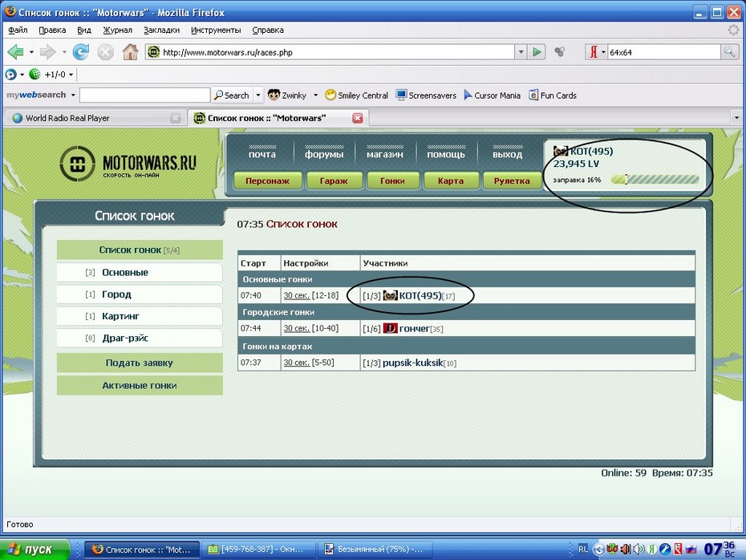Select Картинг in the race list sidebar
The image size is (746, 560).
140,316
